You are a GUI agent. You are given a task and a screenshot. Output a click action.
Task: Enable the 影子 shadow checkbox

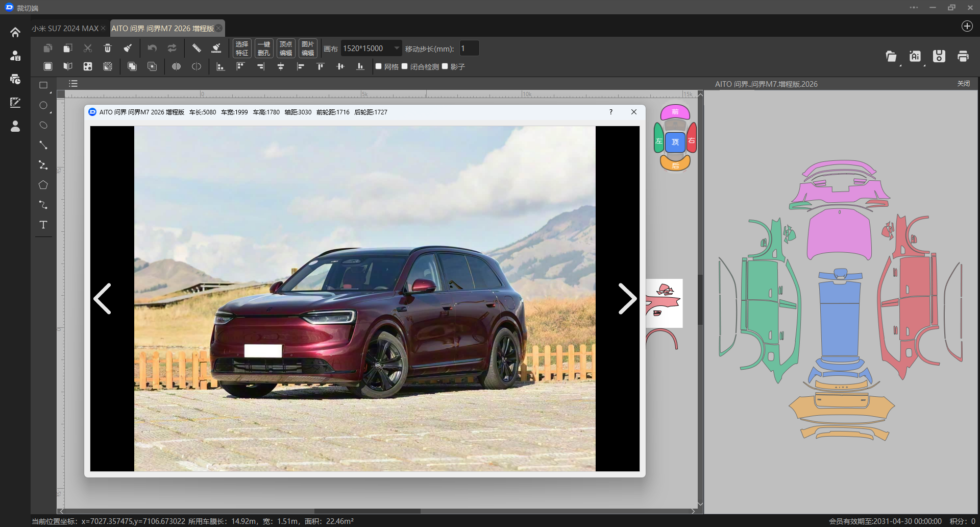click(445, 66)
